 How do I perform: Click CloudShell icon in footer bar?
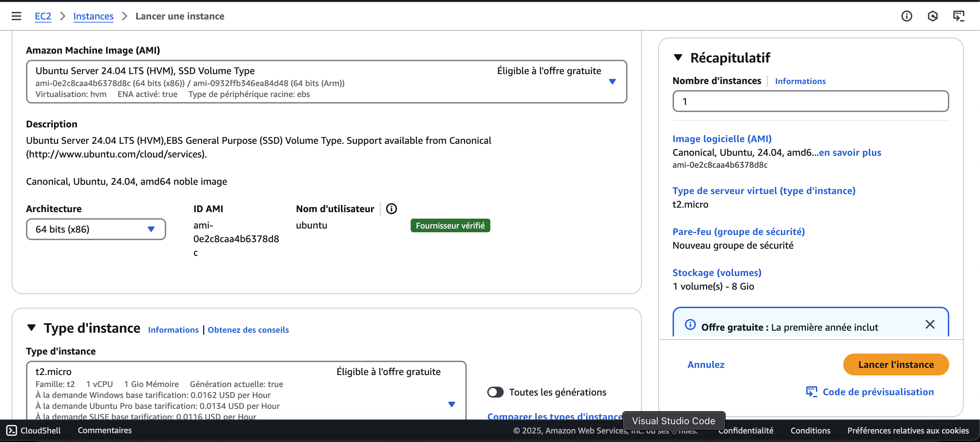11,430
